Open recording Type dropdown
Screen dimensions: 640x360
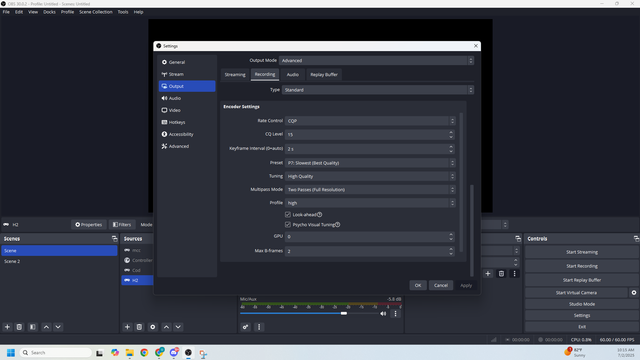pos(378,90)
